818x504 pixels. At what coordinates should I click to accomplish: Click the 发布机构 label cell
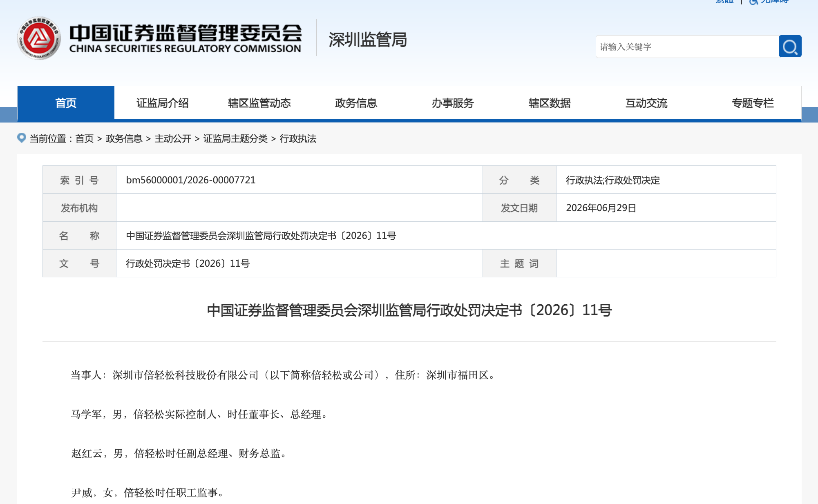tap(79, 207)
